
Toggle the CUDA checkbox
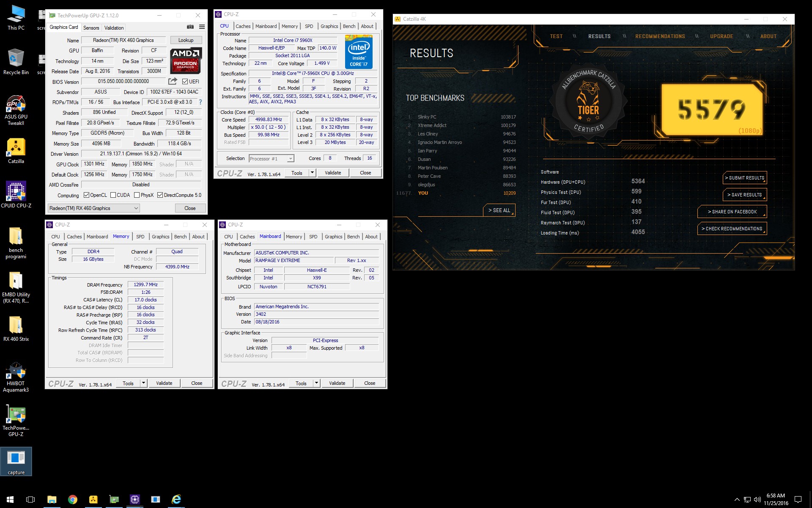[113, 195]
